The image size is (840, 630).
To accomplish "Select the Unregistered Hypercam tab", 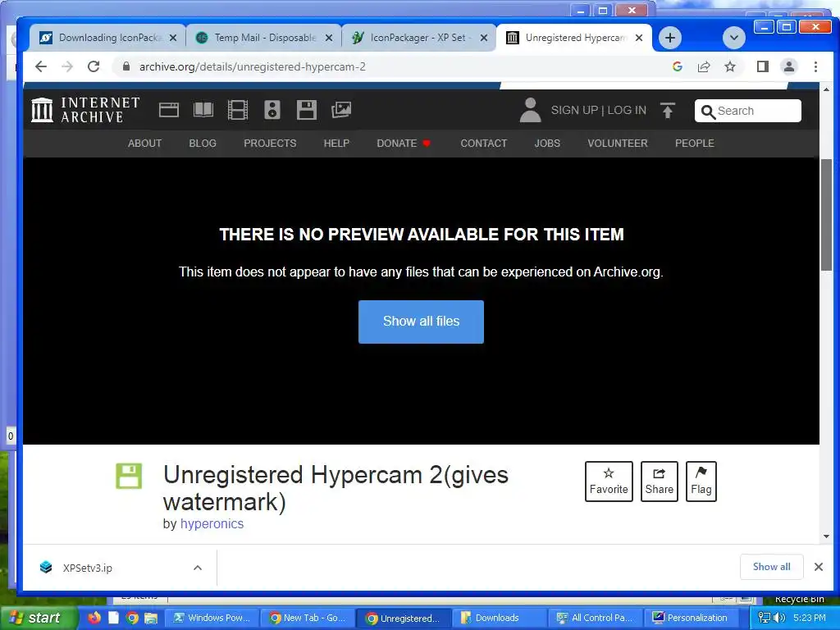I will [x=574, y=38].
